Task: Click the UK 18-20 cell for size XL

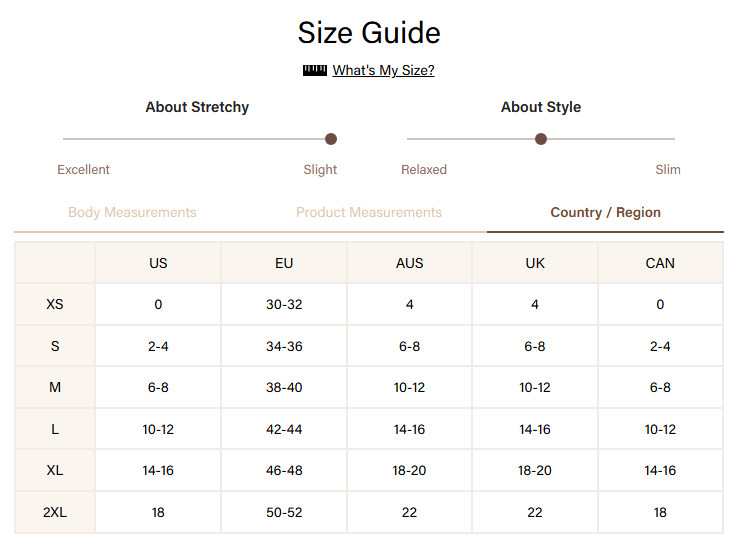Action: (x=535, y=470)
